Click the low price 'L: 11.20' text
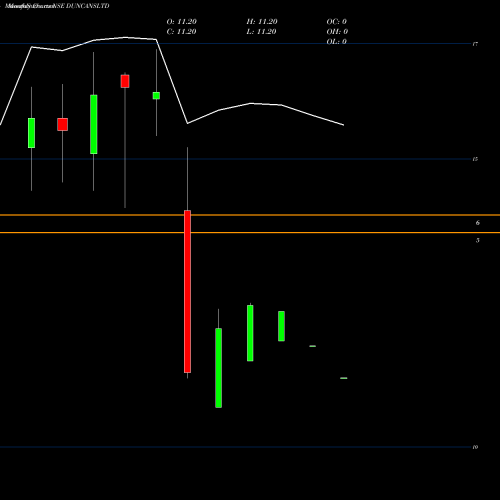Viewport: 500px width, 500px height. click(262, 32)
